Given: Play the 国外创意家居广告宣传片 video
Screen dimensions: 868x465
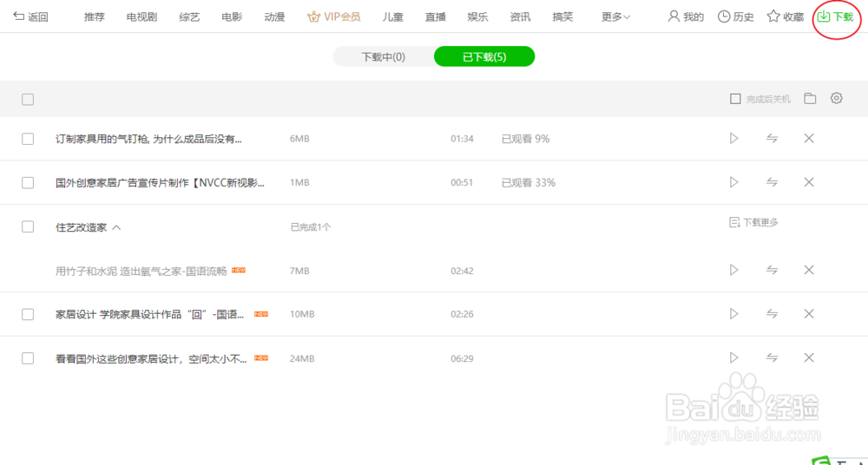Looking at the screenshot, I should click(734, 182).
